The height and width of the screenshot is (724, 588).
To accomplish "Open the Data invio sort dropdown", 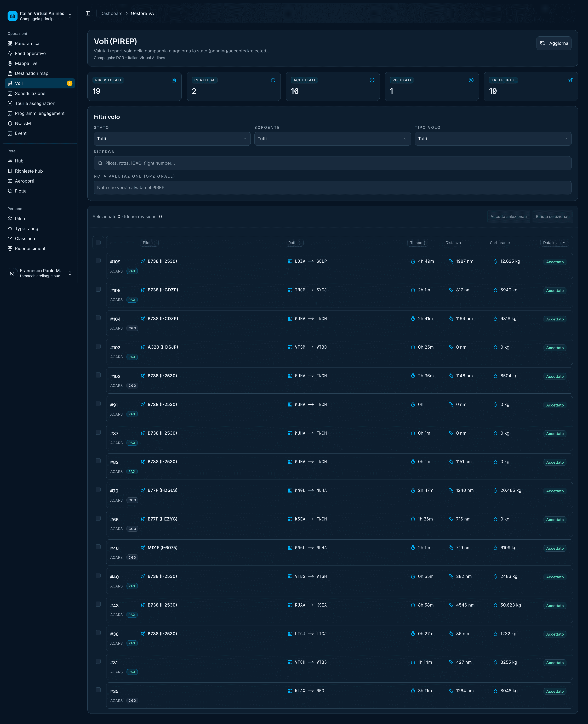I will pos(554,243).
